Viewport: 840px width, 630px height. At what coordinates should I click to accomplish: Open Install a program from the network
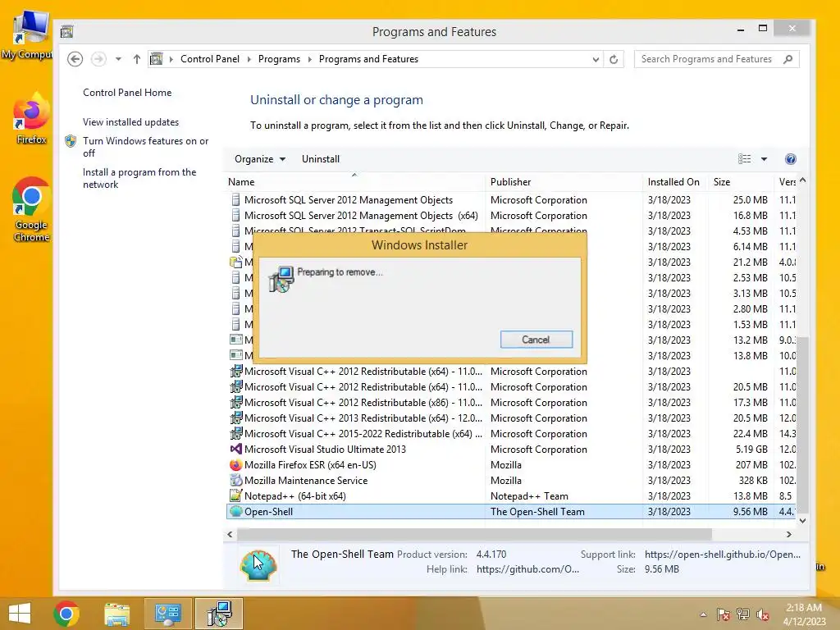coord(139,178)
